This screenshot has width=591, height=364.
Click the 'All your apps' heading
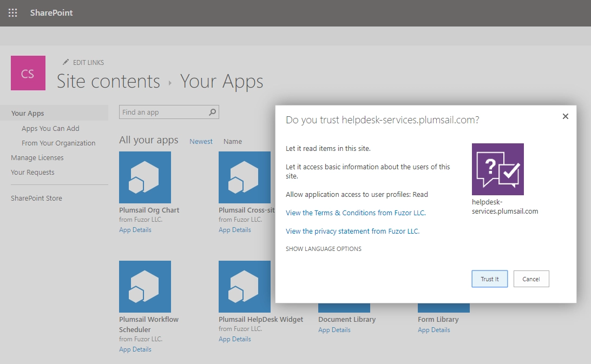coord(148,140)
